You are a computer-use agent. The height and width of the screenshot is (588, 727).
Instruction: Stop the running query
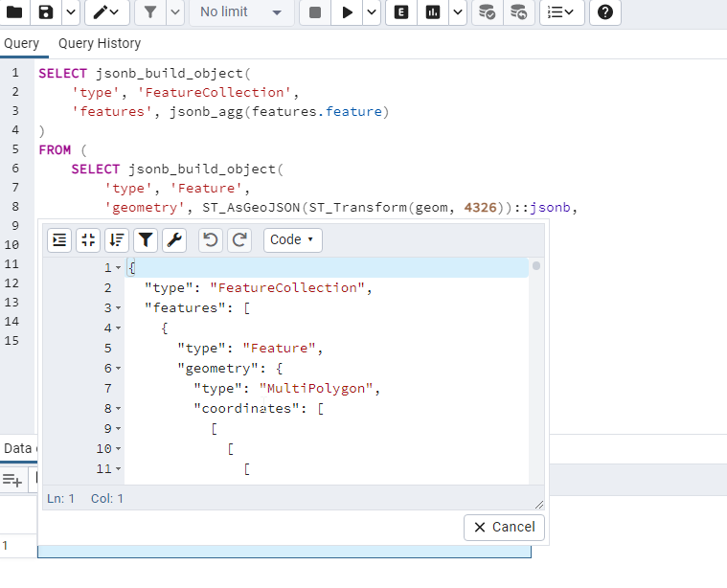(x=315, y=12)
